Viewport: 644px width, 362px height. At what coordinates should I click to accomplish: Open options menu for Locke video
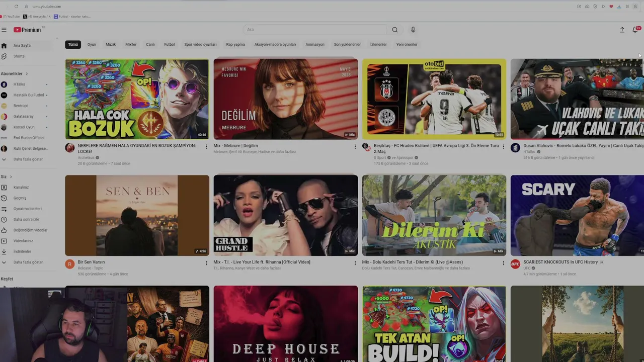tap(206, 147)
